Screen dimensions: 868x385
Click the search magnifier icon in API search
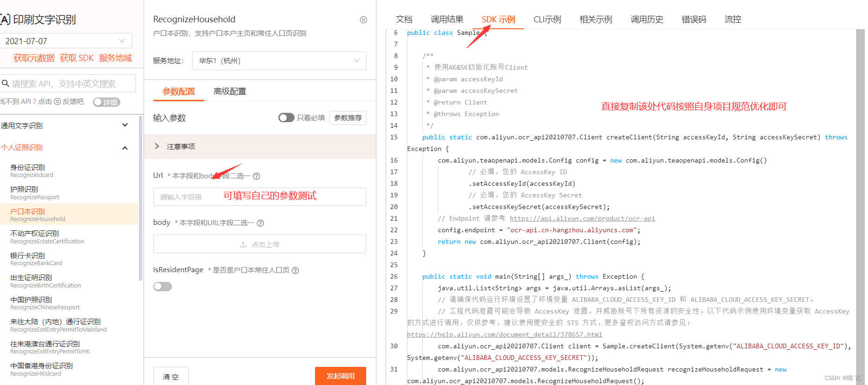pyautogui.click(x=6, y=84)
